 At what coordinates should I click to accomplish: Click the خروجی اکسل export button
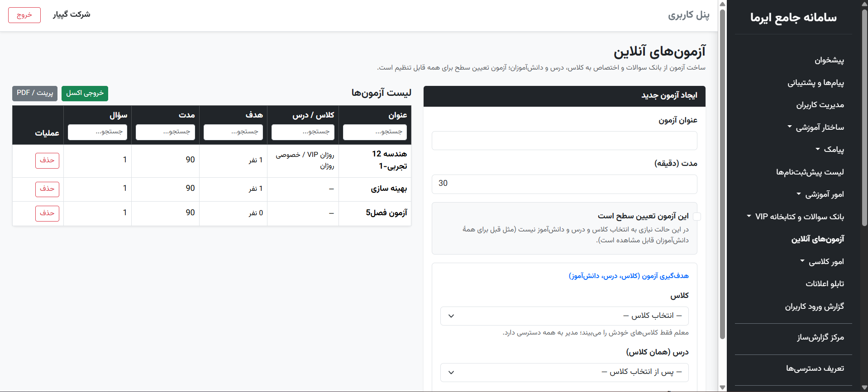tap(85, 93)
